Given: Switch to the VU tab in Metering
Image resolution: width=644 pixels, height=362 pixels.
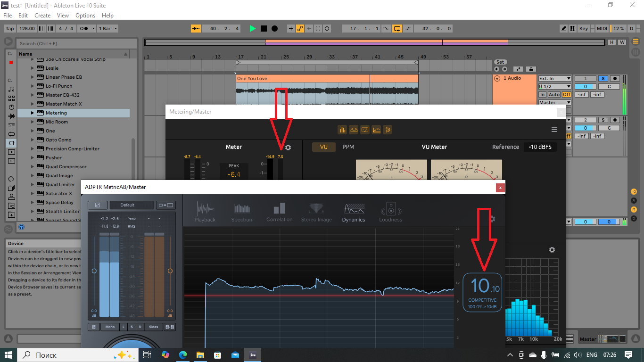Looking at the screenshot, I should [324, 147].
